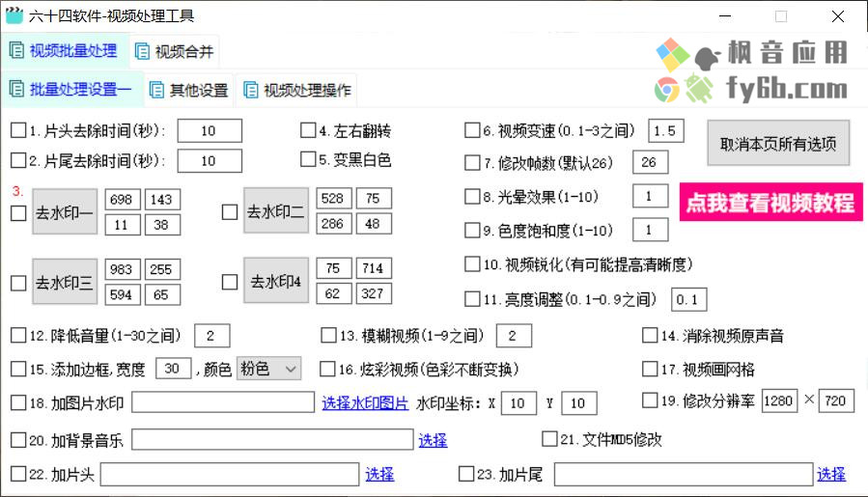
Task: Tick the 4.左右翻转 checkbox
Action: coord(308,130)
